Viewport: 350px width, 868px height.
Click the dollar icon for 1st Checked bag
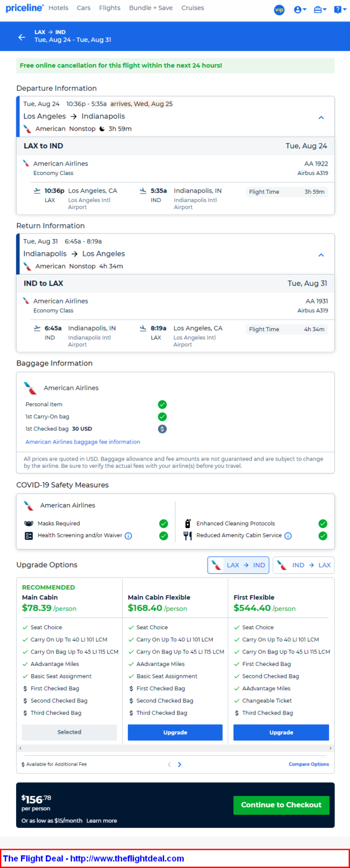(162, 429)
